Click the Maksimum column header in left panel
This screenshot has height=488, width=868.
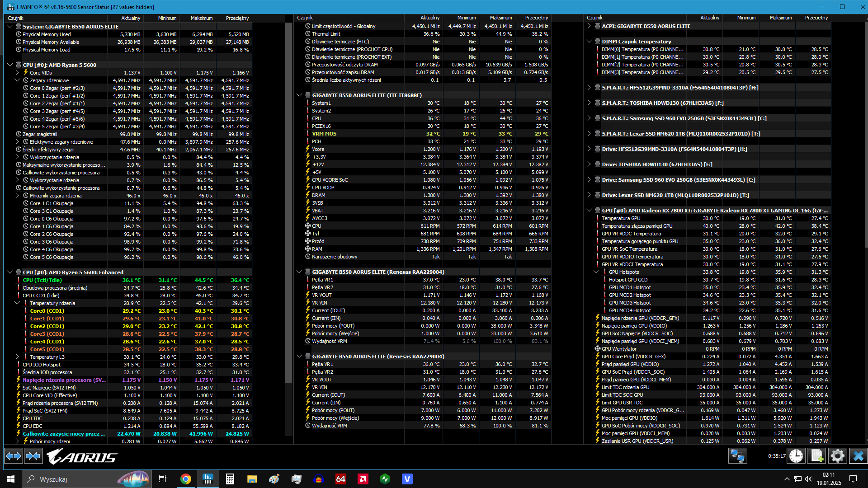tap(201, 18)
